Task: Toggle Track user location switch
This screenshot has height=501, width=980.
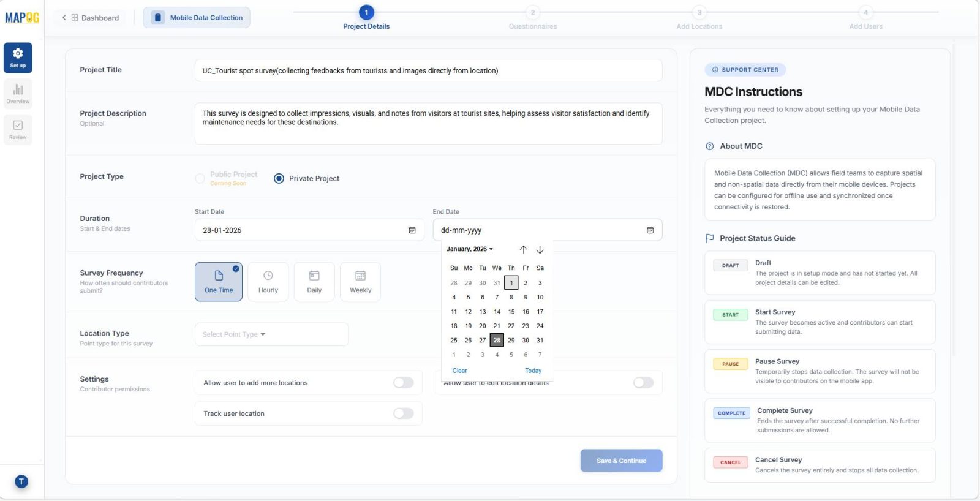Action: 403,413
